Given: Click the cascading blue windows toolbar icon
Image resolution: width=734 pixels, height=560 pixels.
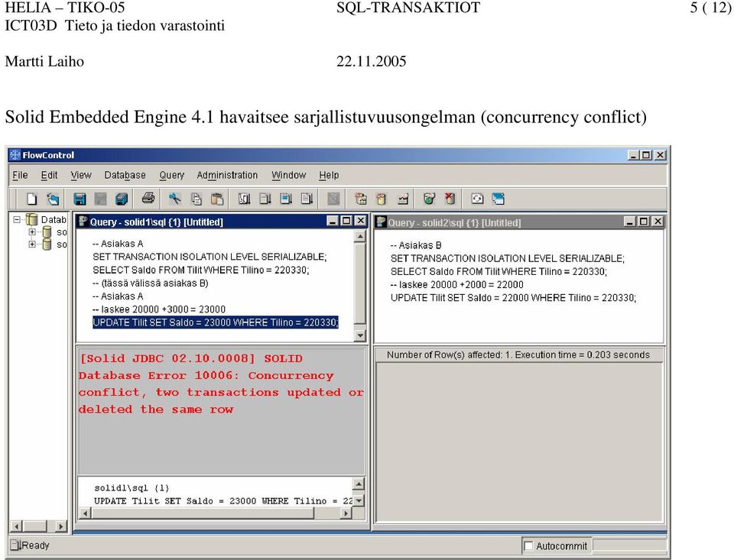Looking at the screenshot, I should pos(498,199).
